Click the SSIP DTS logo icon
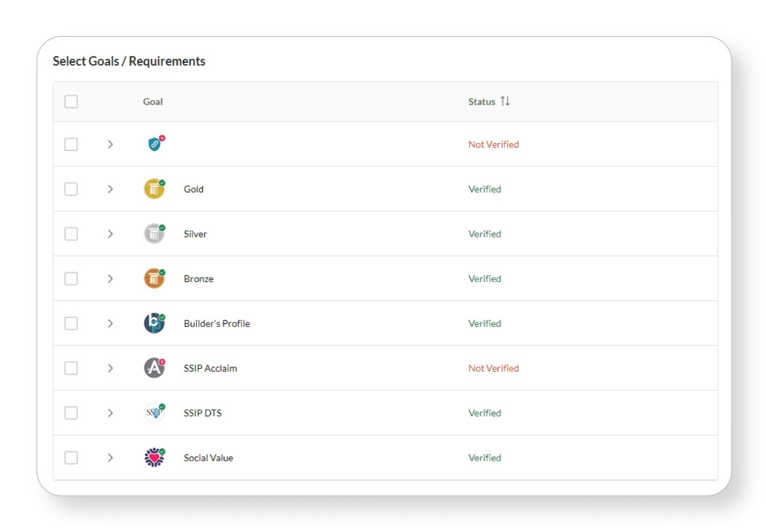This screenshot has width=766, height=532. [154, 413]
